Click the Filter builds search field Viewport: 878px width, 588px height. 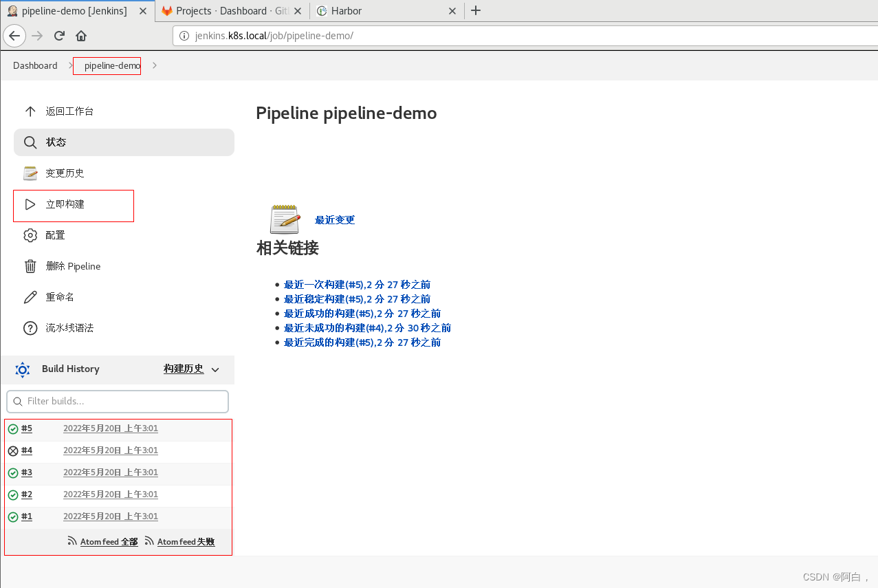[118, 402]
